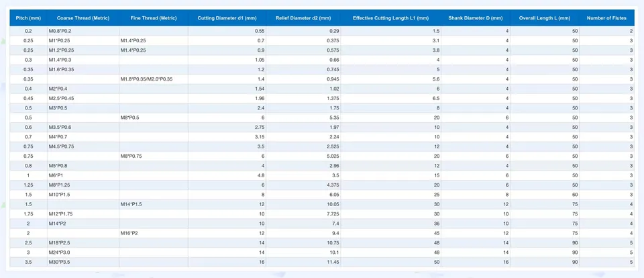Select the M3*P0.5 coarse thread cell
644x278 pixels.
[83, 107]
